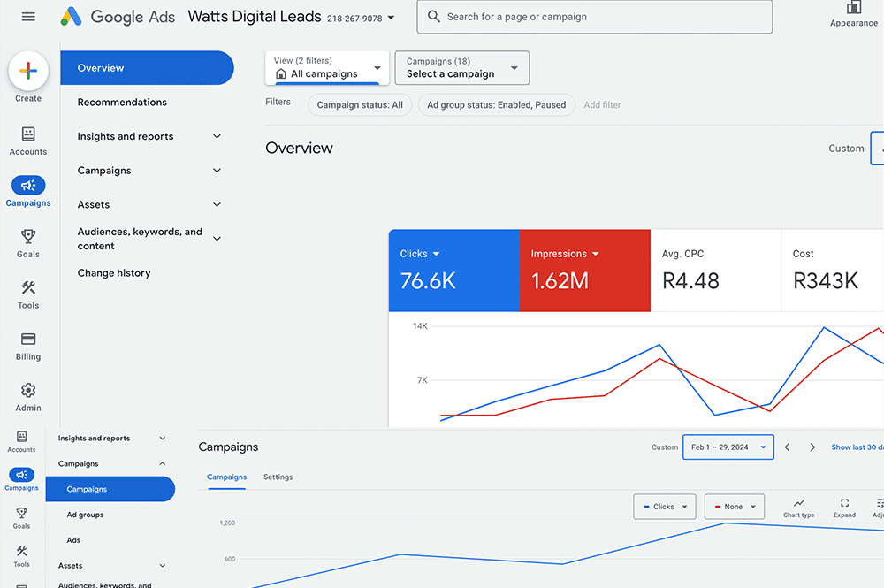
Task: Select the Avg. CPC scorecard
Action: point(716,271)
